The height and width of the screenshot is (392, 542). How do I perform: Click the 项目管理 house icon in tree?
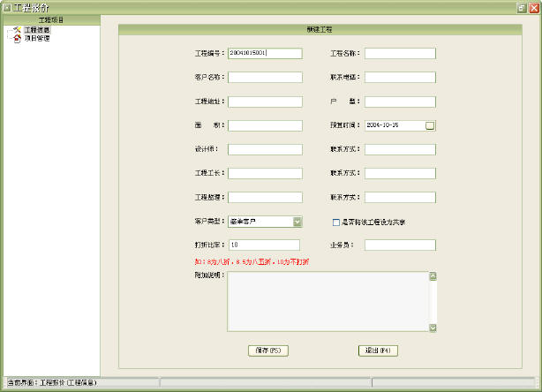pyautogui.click(x=17, y=39)
